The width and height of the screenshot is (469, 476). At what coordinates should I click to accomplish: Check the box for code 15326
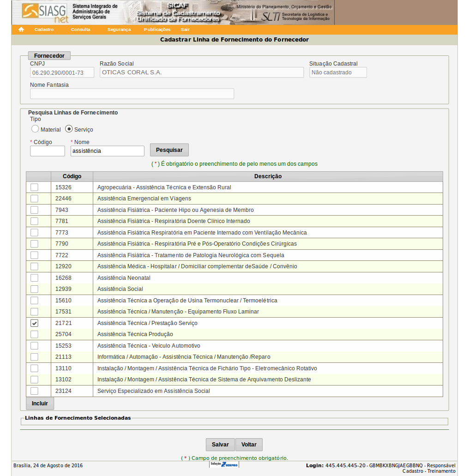pyautogui.click(x=34, y=187)
